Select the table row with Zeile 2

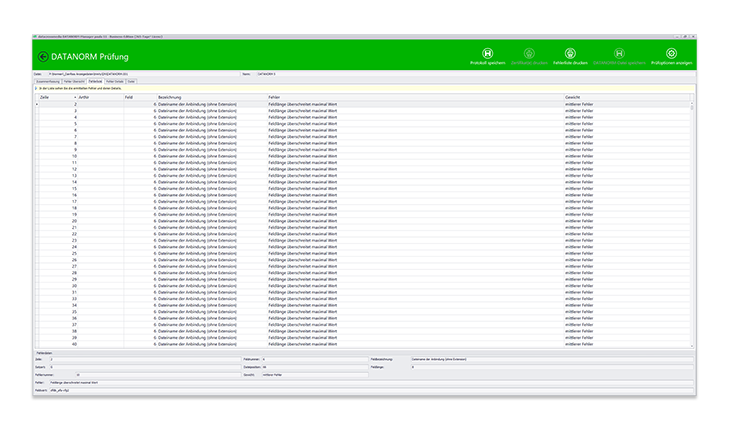[364, 105]
